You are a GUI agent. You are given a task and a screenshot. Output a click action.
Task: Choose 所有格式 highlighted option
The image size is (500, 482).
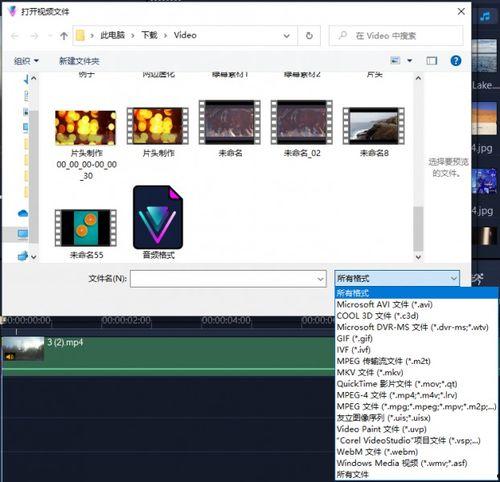click(x=416, y=293)
